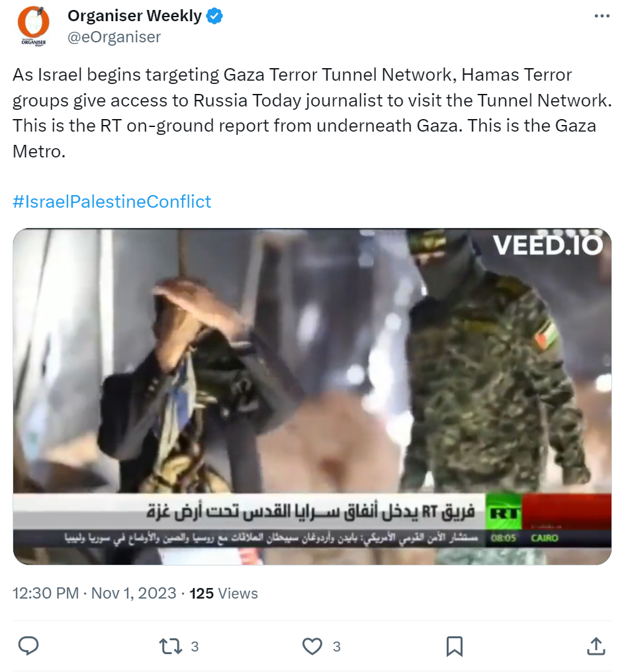Open the three-dot more options menu
This screenshot has height=672, width=626.
[x=602, y=17]
